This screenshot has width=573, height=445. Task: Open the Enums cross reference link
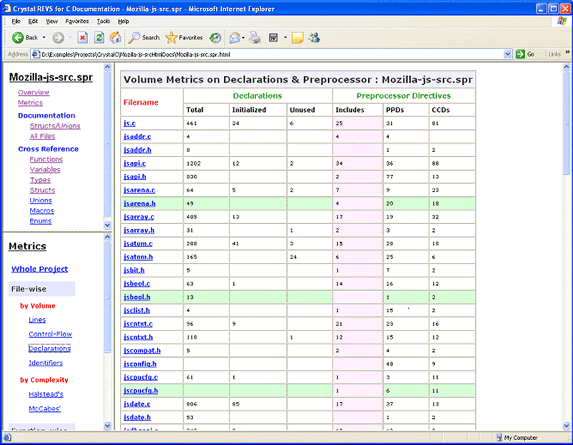tap(41, 221)
